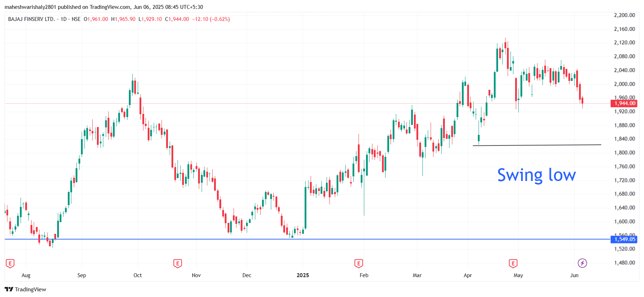Viewport: 644px width, 297px height.
Task: Select the "May" time axis label
Action: point(518,275)
